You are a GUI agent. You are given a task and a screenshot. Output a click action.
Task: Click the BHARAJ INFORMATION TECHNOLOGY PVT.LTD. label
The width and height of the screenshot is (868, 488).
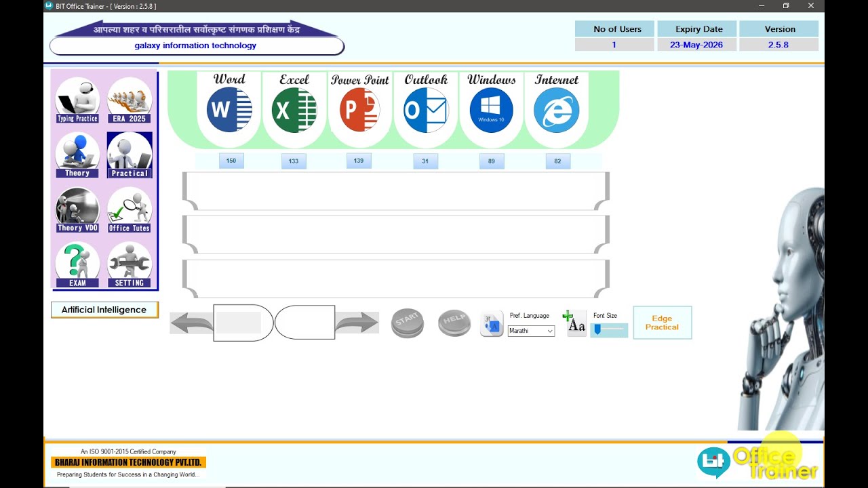(x=128, y=462)
